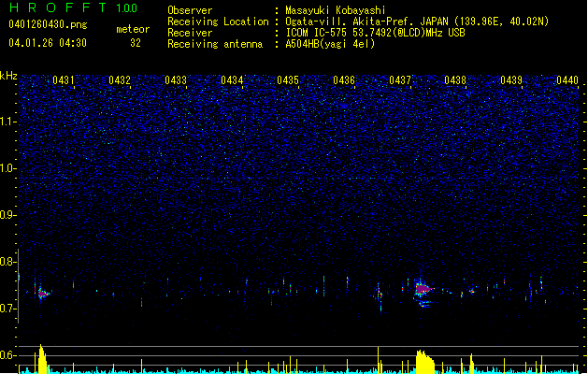This screenshot has width=588, height=374.
Task: Click the meteor count value 32
Action: 136,43
